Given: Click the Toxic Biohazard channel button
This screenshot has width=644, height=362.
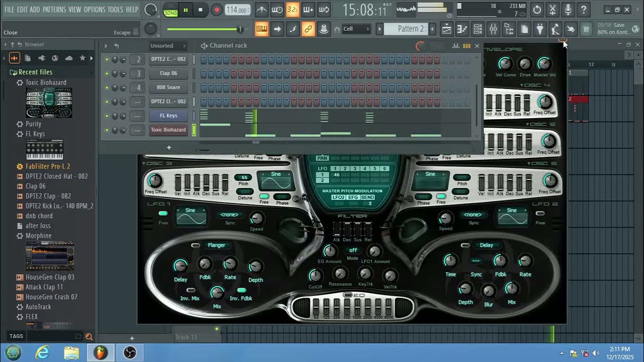Looking at the screenshot, I should (x=169, y=130).
